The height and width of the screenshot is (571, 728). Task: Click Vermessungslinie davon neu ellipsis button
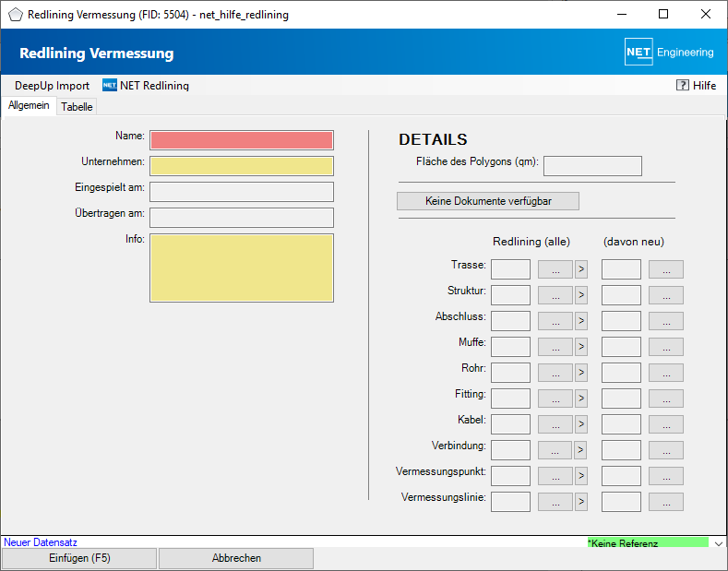click(666, 502)
